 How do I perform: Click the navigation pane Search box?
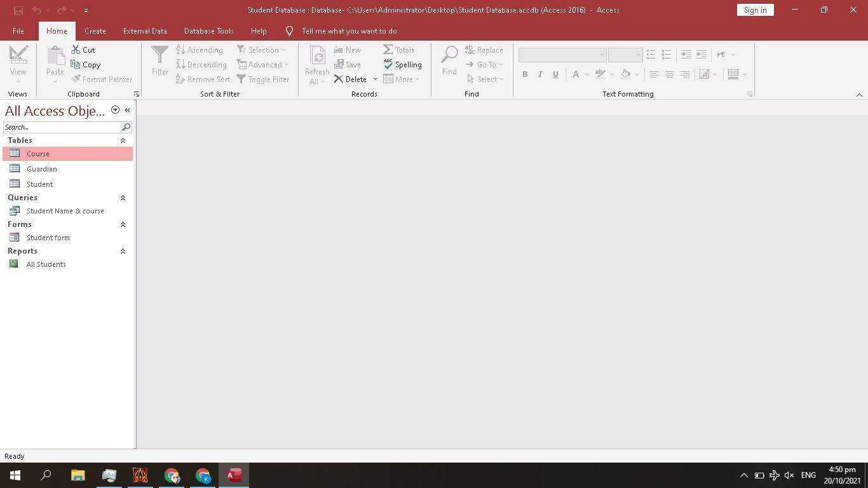click(x=62, y=127)
